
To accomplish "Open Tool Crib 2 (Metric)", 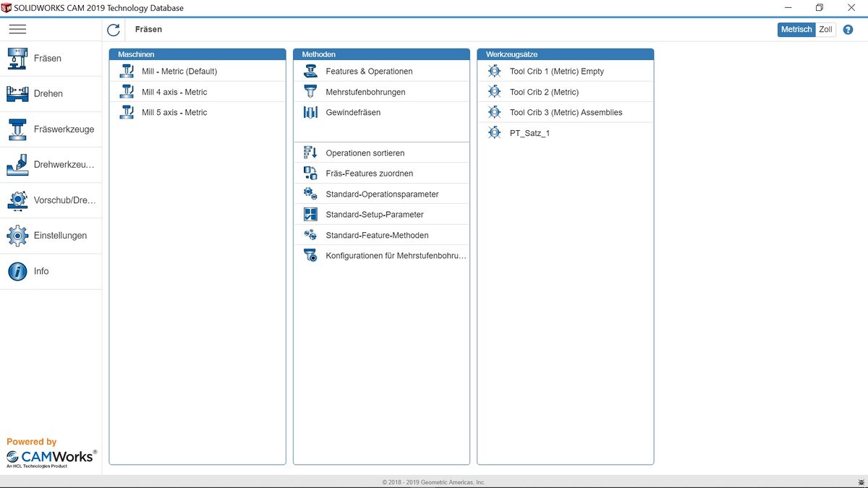I will coord(544,93).
